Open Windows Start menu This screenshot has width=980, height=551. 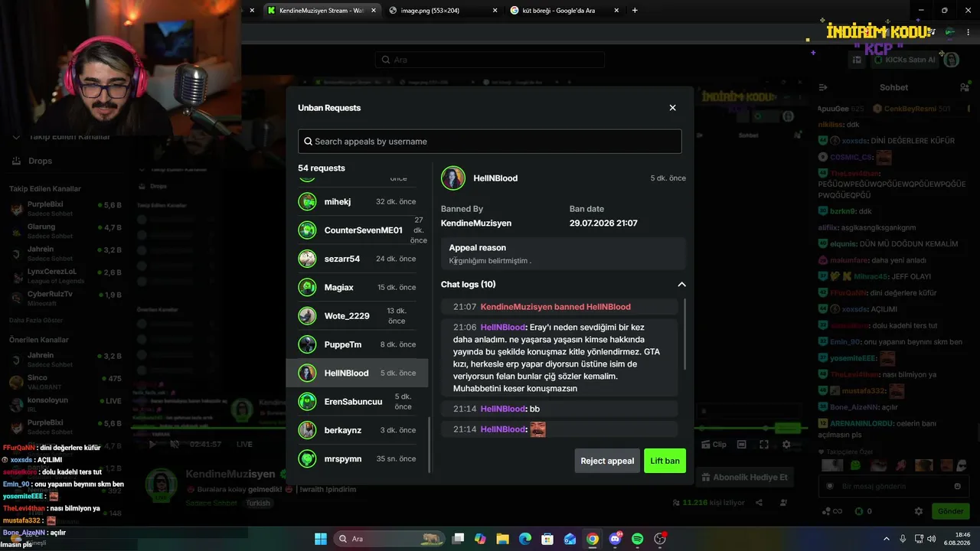coord(321,539)
